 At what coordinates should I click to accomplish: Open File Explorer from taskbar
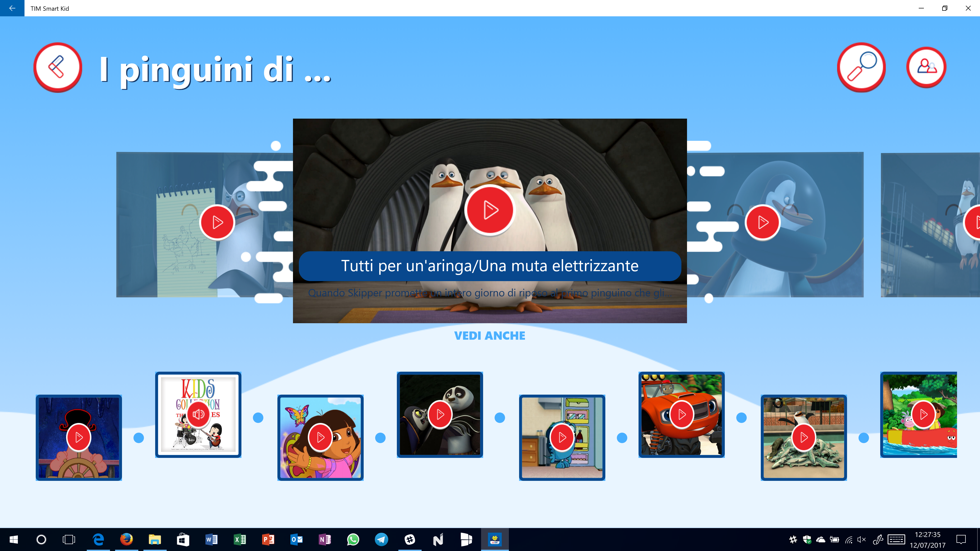[155, 539]
